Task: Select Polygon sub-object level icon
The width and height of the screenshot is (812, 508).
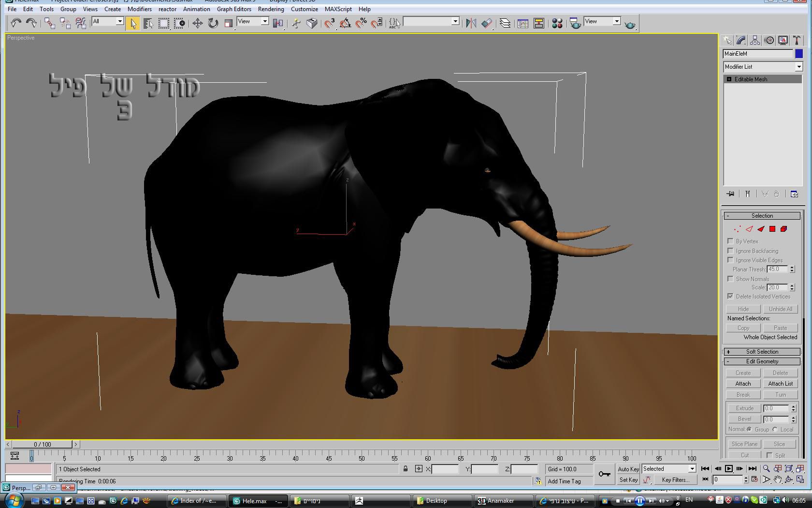Action: [x=772, y=229]
